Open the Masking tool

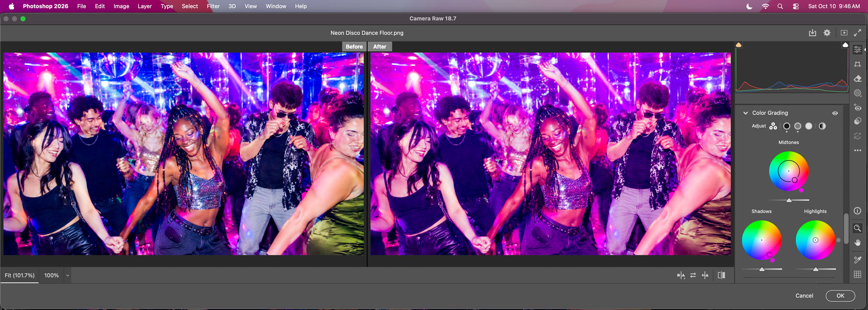click(x=858, y=93)
